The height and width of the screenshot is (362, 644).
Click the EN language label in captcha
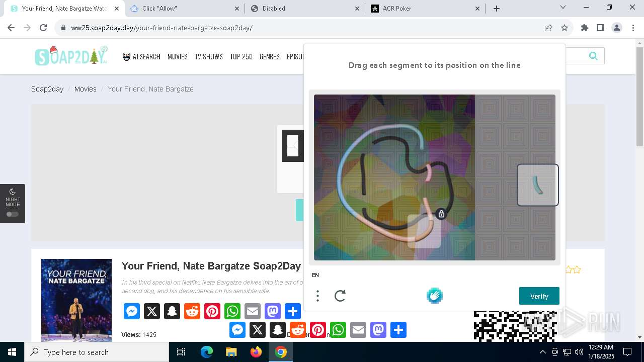coord(315,275)
